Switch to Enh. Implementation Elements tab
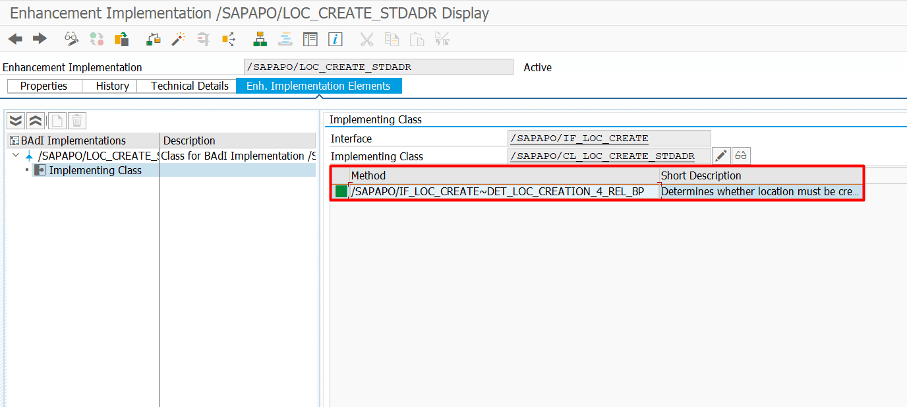Screen dimensions: 908x408 point(318,86)
